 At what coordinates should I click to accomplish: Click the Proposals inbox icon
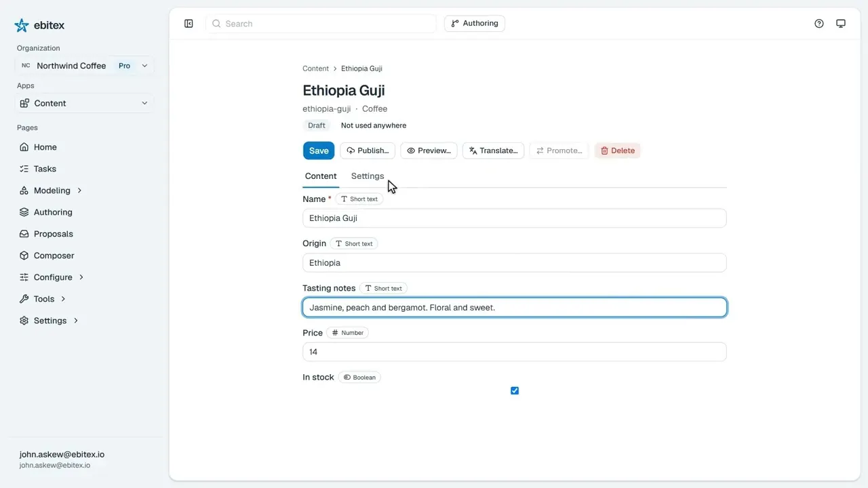point(24,234)
